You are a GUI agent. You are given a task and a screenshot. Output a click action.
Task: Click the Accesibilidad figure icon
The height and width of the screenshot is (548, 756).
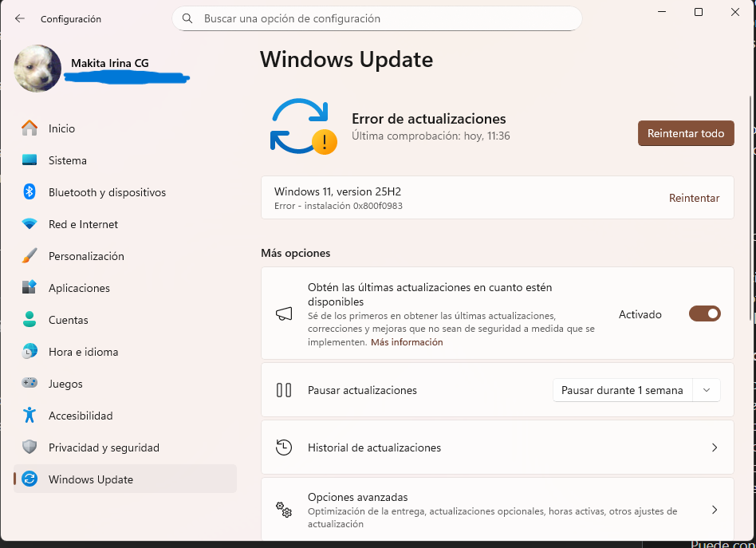click(30, 415)
